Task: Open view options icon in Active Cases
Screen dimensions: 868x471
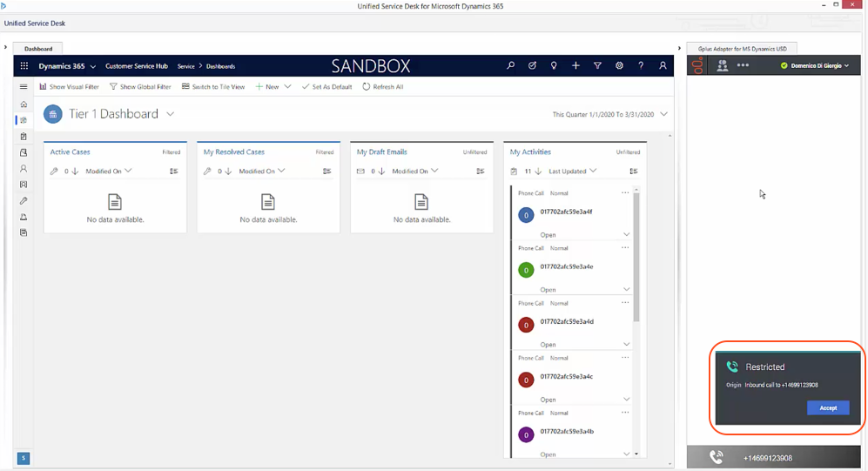Action: tap(174, 171)
